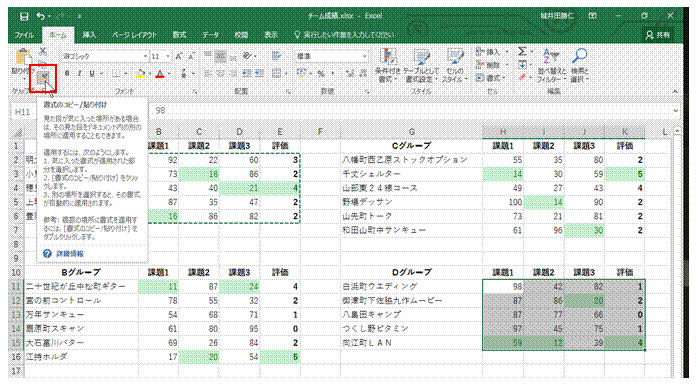
Task: Switch to the 挿入 (Insert) tab
Action: 89,35
